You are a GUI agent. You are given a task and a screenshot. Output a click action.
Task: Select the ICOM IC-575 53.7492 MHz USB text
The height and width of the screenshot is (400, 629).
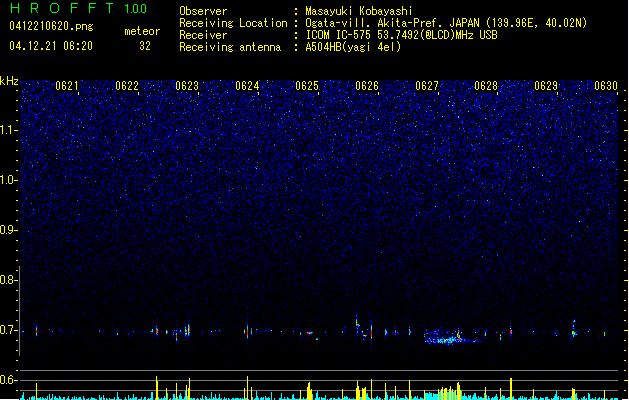401,35
